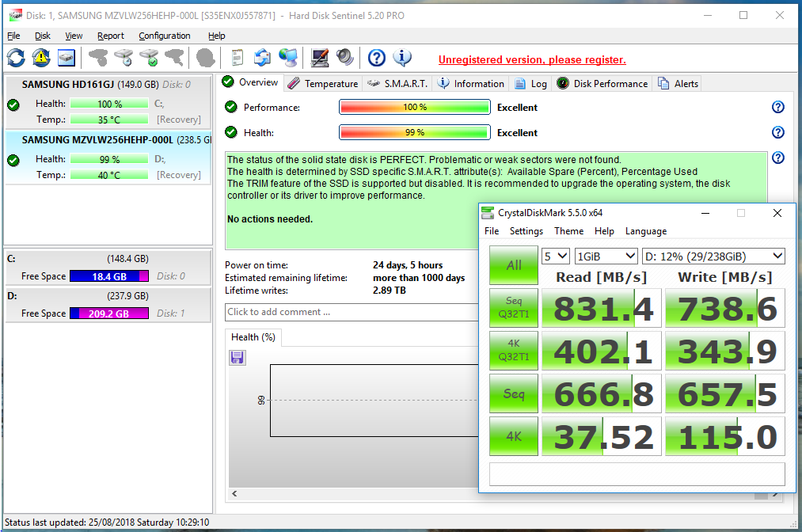Open the Disk Performance tab
Screen dimensions: 802x532
[x=602, y=83]
